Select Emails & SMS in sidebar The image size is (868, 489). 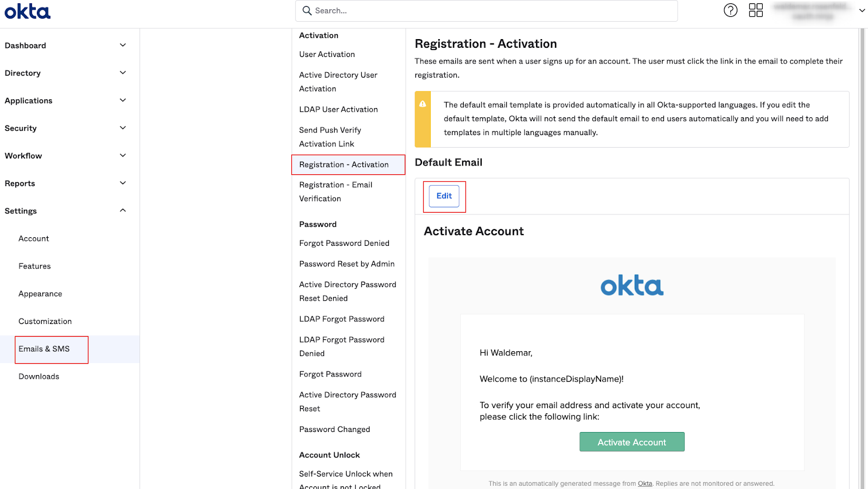tap(44, 349)
